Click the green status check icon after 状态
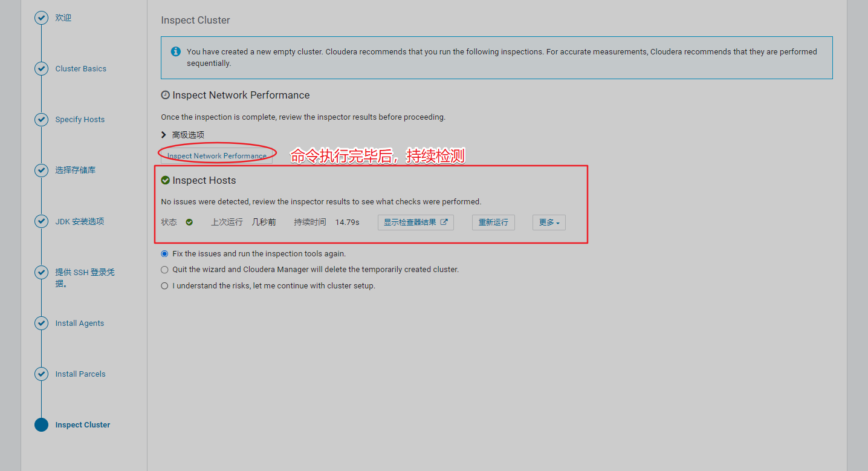Viewport: 868px width, 471px height. [189, 222]
